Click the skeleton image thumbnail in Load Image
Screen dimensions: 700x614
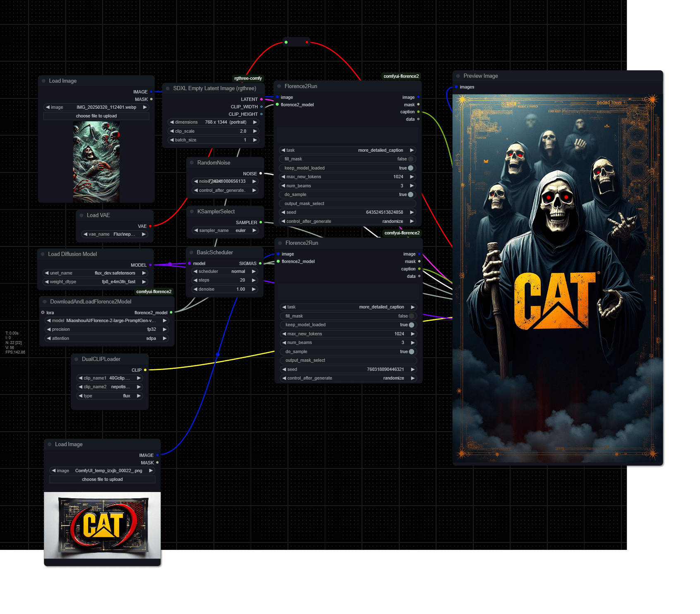pyautogui.click(x=96, y=162)
